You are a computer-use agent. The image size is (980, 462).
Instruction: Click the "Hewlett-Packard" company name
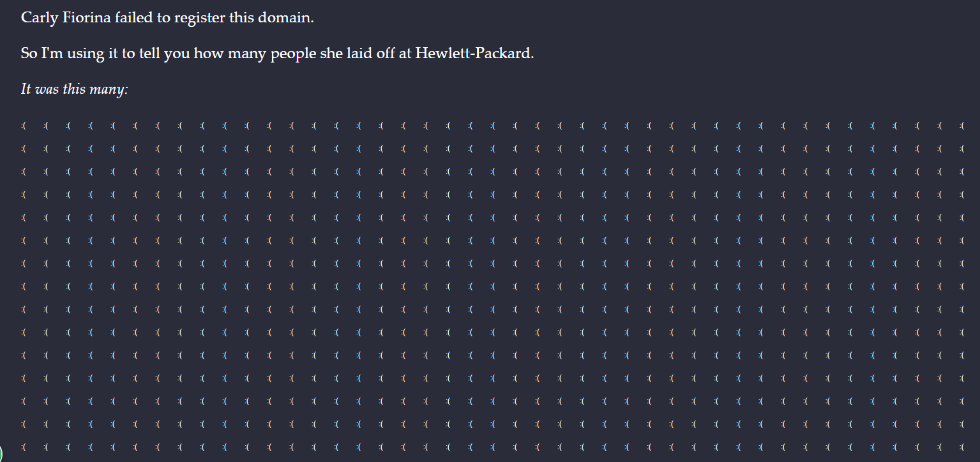tap(473, 53)
